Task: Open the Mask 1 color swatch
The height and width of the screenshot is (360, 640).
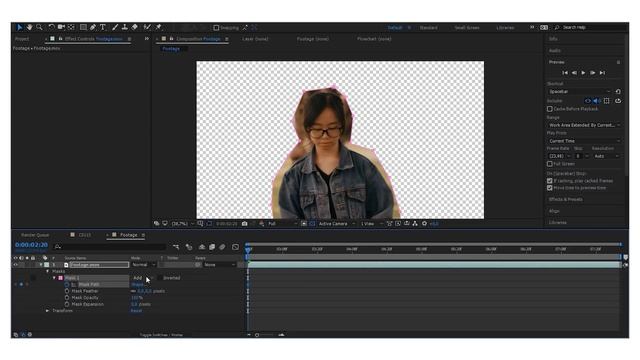Action: (x=60, y=278)
